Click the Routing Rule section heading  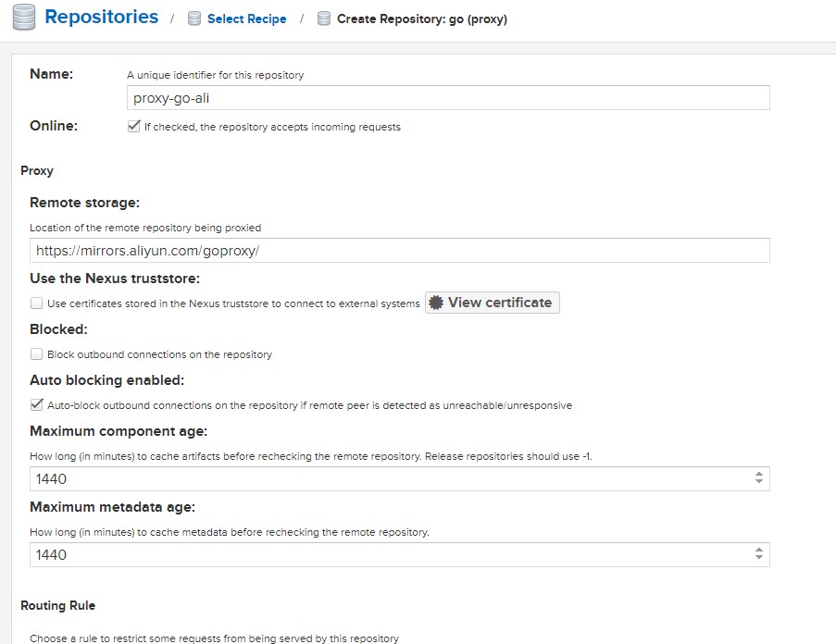[57, 605]
